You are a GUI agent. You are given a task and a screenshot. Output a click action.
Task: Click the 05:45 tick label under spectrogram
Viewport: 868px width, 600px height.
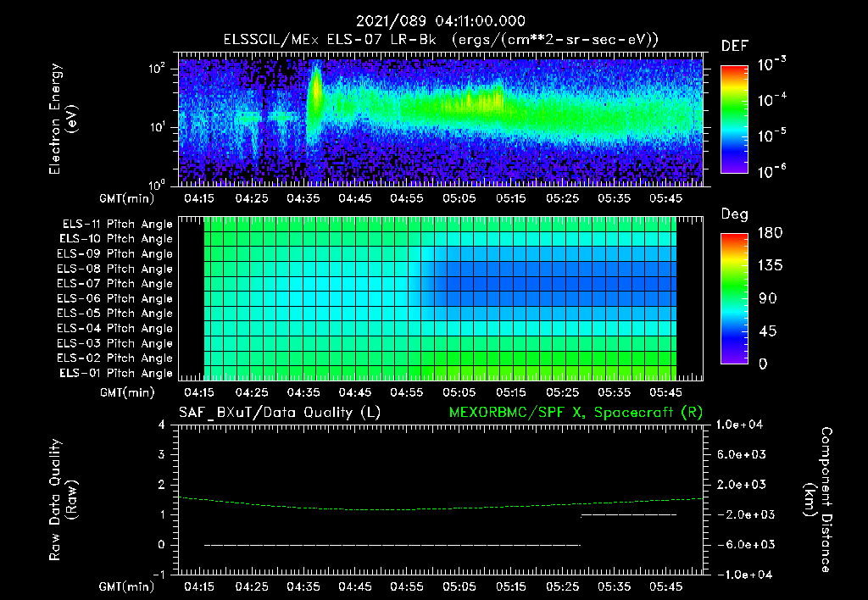point(666,198)
